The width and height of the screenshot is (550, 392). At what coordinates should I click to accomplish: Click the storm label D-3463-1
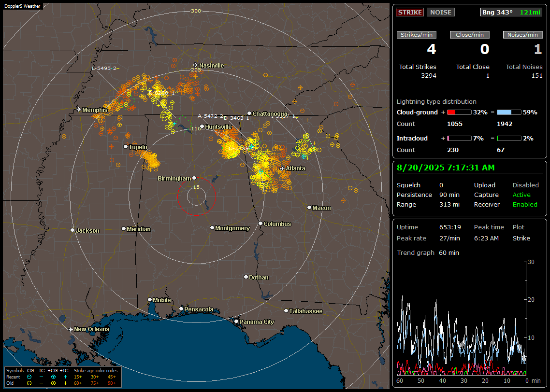pos(238,118)
